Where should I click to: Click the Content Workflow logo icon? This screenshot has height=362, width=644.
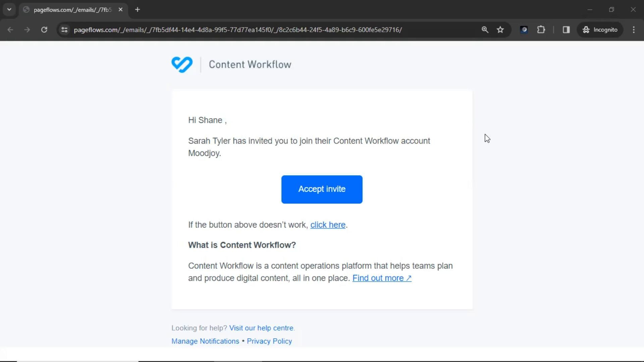[x=182, y=64]
